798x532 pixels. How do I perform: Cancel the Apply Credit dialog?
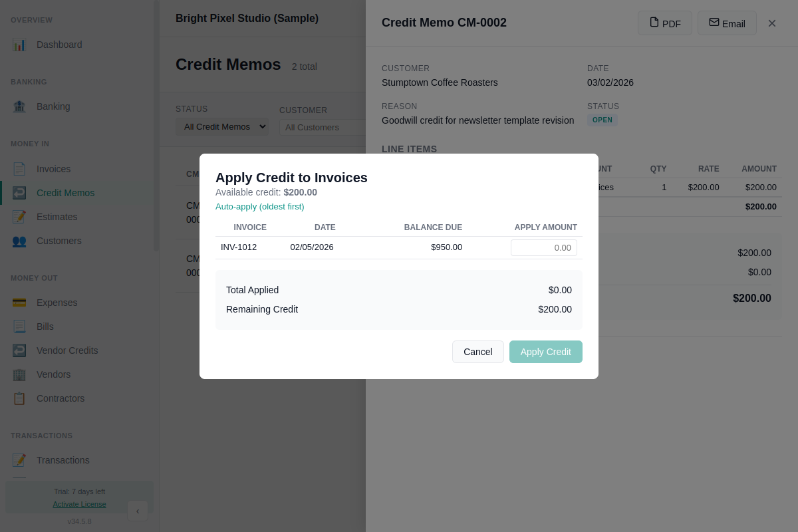(477, 352)
